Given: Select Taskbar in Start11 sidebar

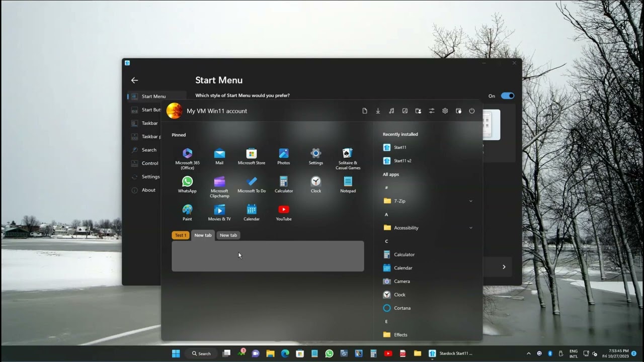Looking at the screenshot, I should click(x=146, y=123).
